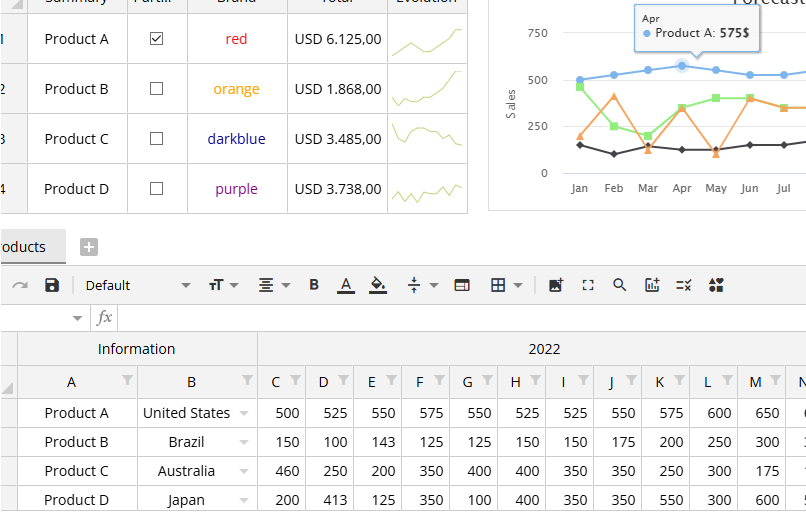Open the borders dropdown arrow
This screenshot has height=513, width=806.
(517, 285)
